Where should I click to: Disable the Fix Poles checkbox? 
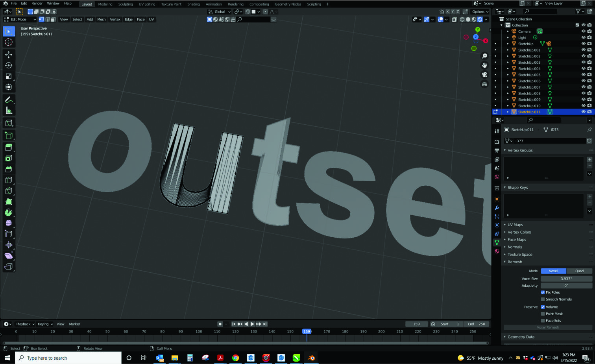543,292
